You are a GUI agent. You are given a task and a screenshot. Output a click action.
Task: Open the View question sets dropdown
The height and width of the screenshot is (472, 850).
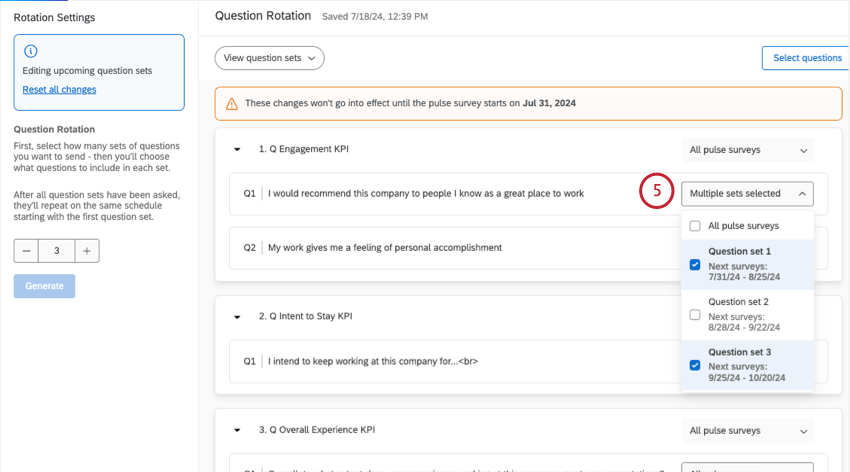[x=269, y=58]
